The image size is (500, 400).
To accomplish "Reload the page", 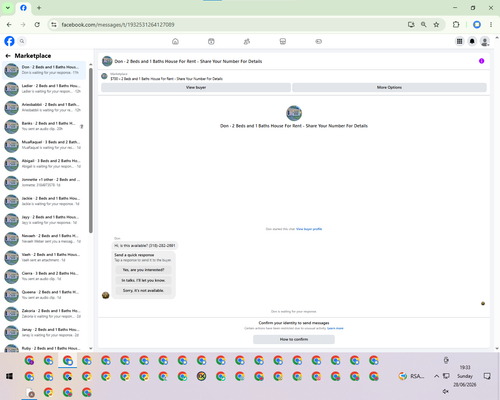I will (37, 25).
